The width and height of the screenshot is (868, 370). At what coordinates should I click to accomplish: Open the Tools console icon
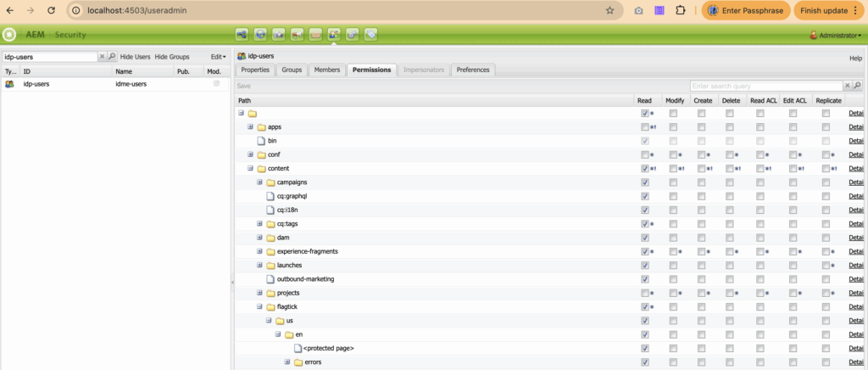click(353, 35)
